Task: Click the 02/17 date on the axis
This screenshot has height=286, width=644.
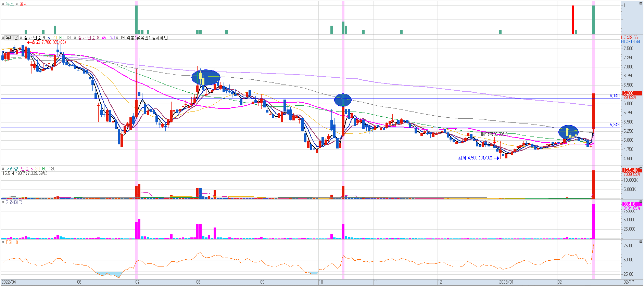Action: tap(629, 282)
